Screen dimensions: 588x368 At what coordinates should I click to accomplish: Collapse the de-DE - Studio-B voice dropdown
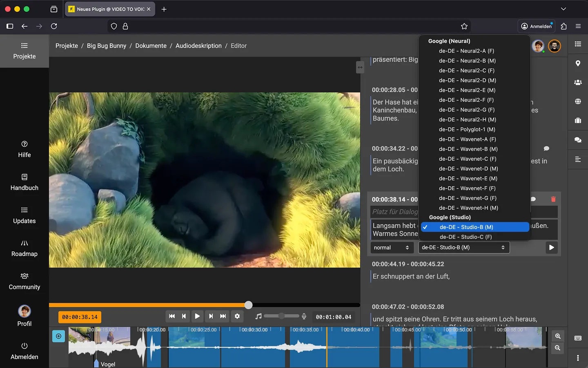[464, 247]
